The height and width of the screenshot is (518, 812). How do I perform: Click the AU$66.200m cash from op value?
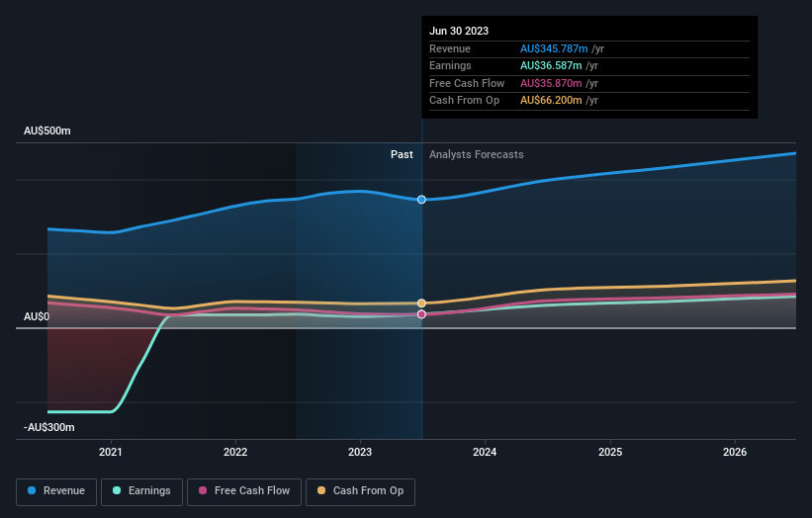tap(551, 101)
